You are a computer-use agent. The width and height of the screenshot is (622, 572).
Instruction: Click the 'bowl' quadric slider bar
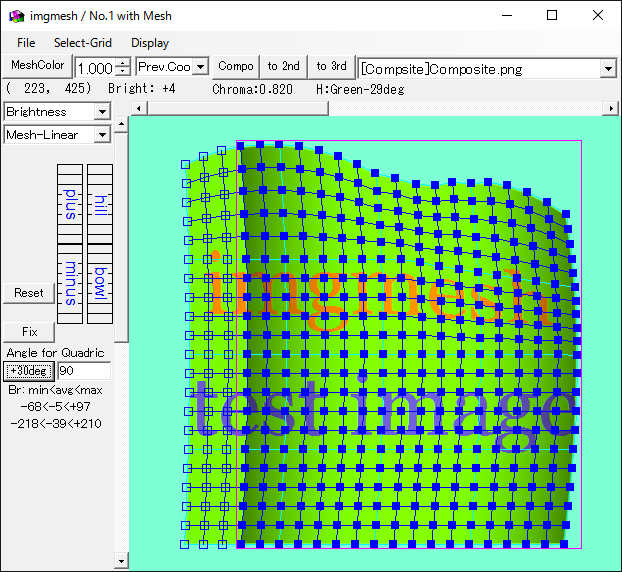pyautogui.click(x=100, y=283)
